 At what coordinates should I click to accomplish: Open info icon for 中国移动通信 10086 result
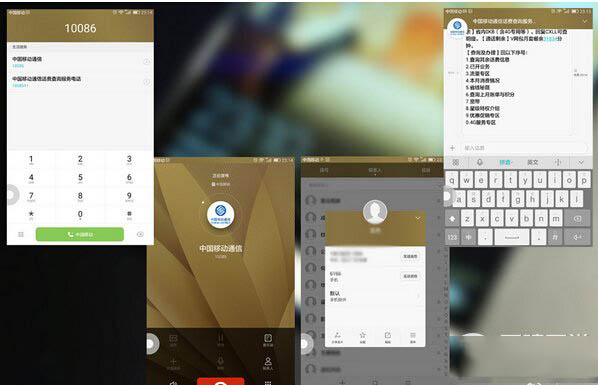(146, 62)
